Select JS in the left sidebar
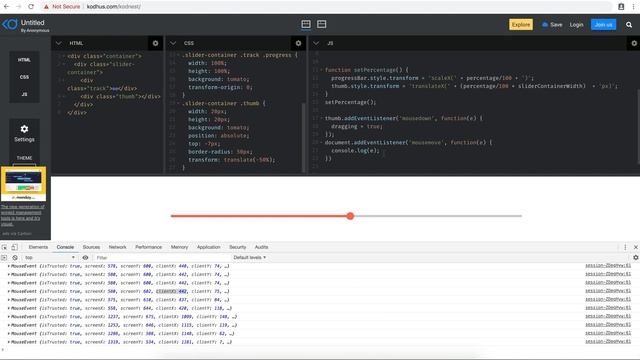640x360 pixels. [x=24, y=94]
